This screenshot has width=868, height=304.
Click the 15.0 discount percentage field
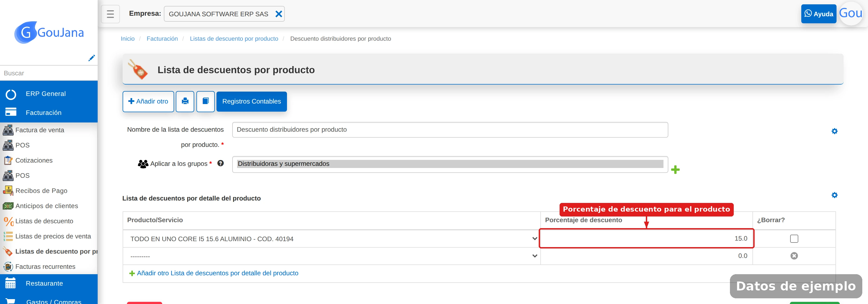coord(646,239)
